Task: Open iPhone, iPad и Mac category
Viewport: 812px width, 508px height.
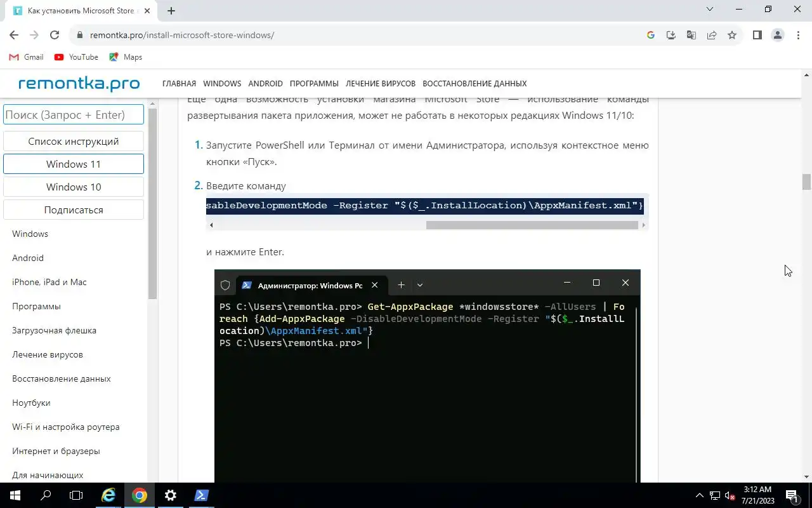Action: pos(49,282)
